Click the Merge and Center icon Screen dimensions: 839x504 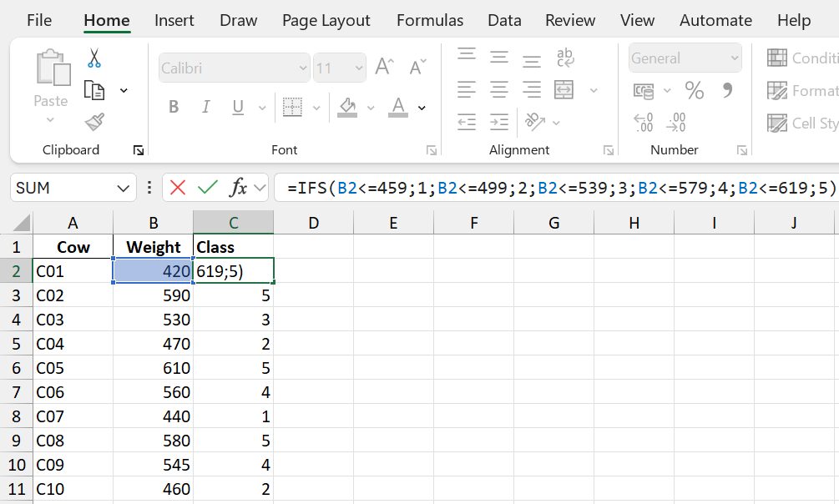pyautogui.click(x=564, y=90)
